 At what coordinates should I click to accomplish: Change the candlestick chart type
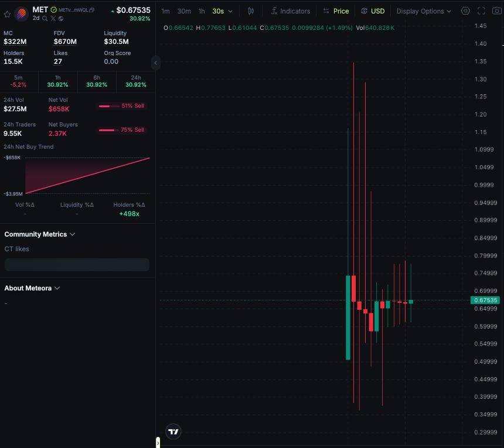coord(251,11)
